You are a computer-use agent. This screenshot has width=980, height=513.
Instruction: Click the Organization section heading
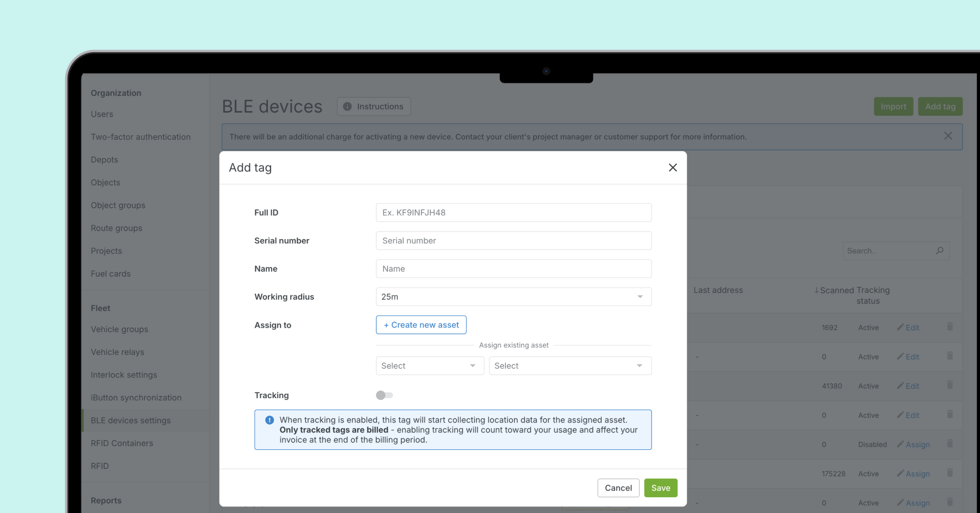(116, 94)
